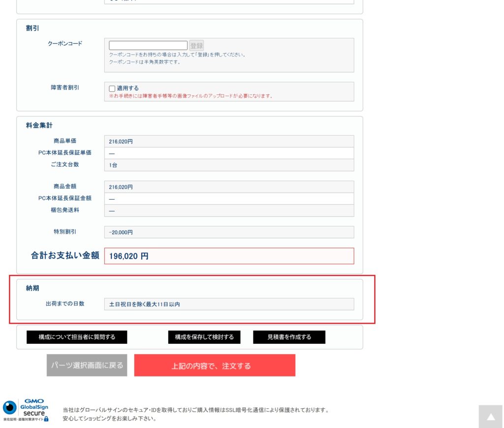504x428 pixels.
Task: Click the クーポンコード coupon input field
Action: (x=148, y=44)
